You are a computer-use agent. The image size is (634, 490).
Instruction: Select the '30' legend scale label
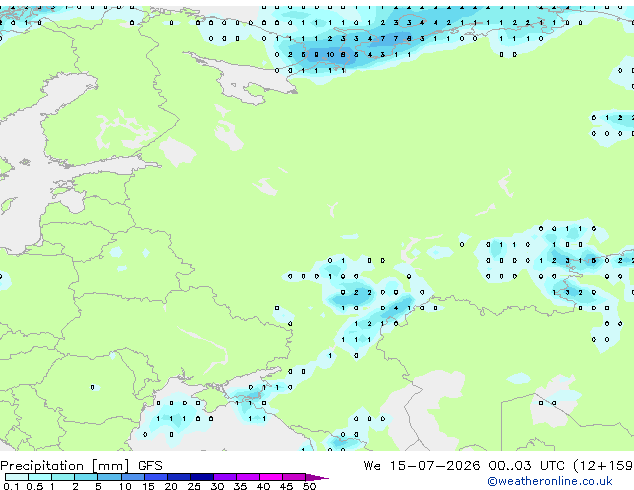(x=217, y=486)
